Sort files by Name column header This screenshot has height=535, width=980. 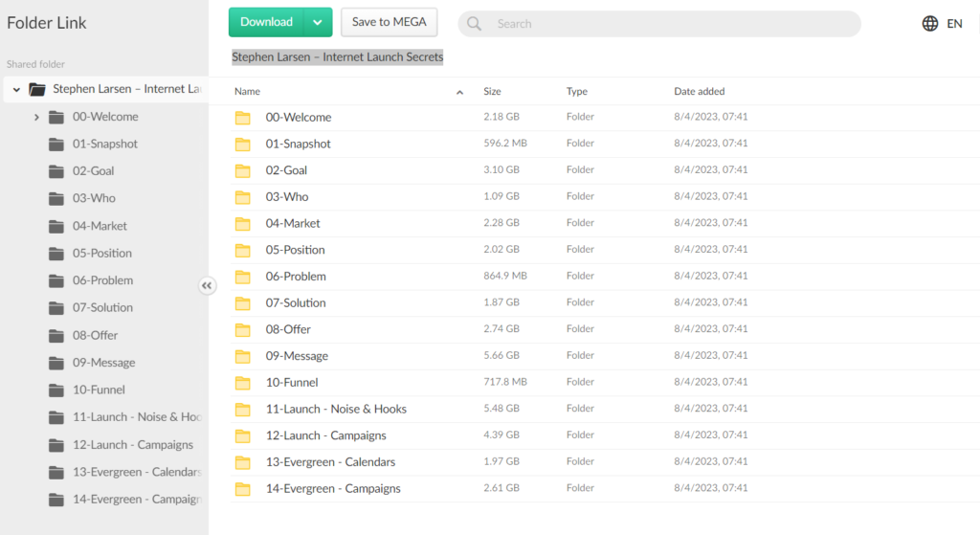[x=248, y=92]
